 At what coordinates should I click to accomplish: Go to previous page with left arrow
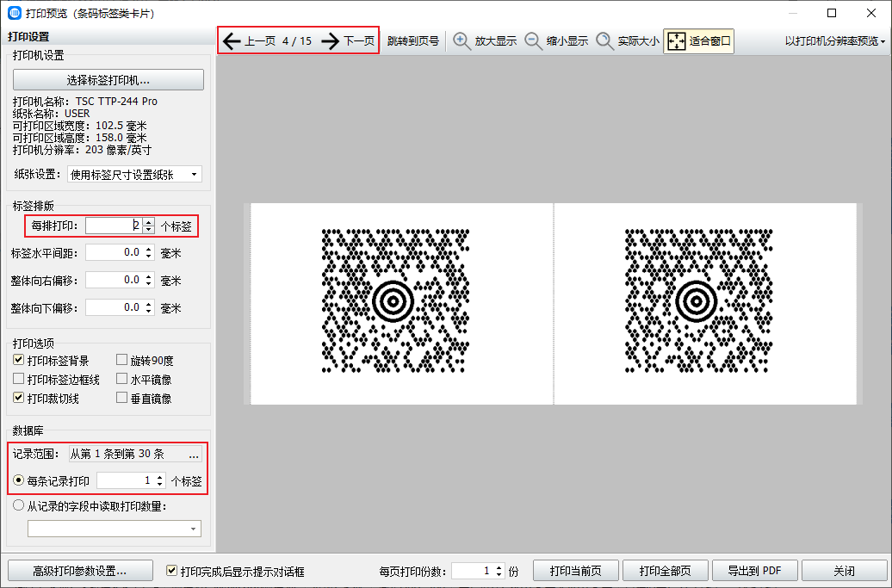click(232, 41)
